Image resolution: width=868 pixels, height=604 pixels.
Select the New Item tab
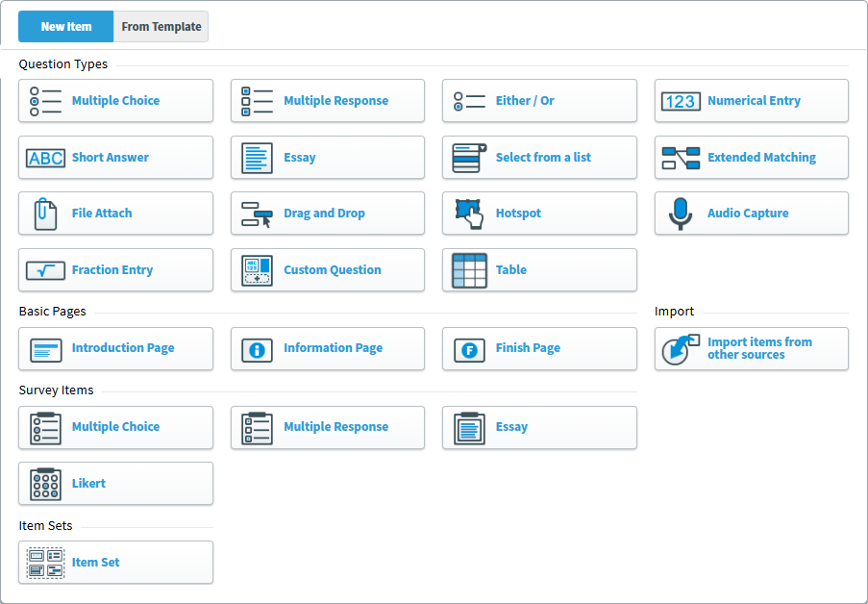point(66,27)
